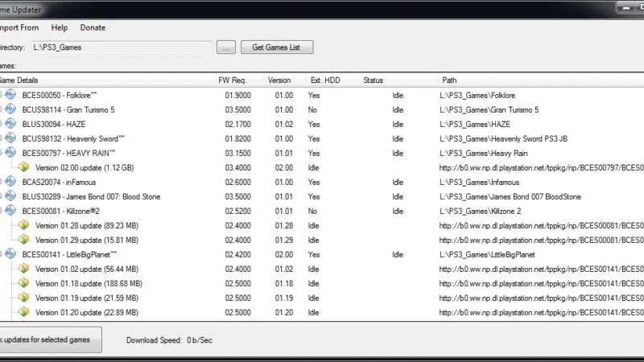Sort by the FW Req. column header

pos(237,80)
